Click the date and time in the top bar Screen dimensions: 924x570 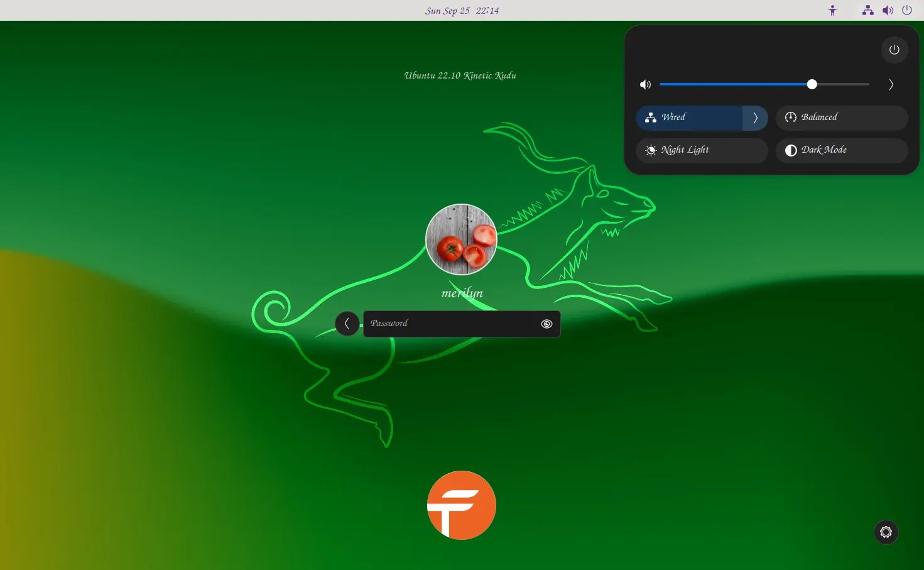(x=462, y=10)
